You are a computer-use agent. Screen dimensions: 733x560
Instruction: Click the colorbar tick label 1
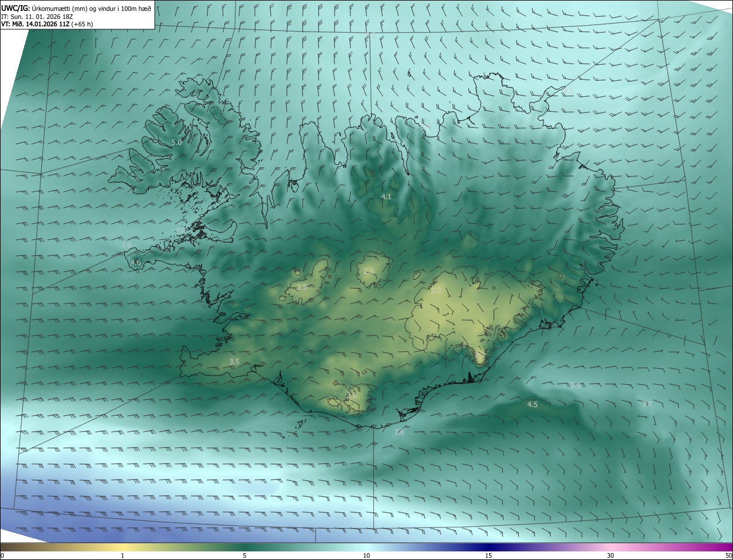(123, 555)
